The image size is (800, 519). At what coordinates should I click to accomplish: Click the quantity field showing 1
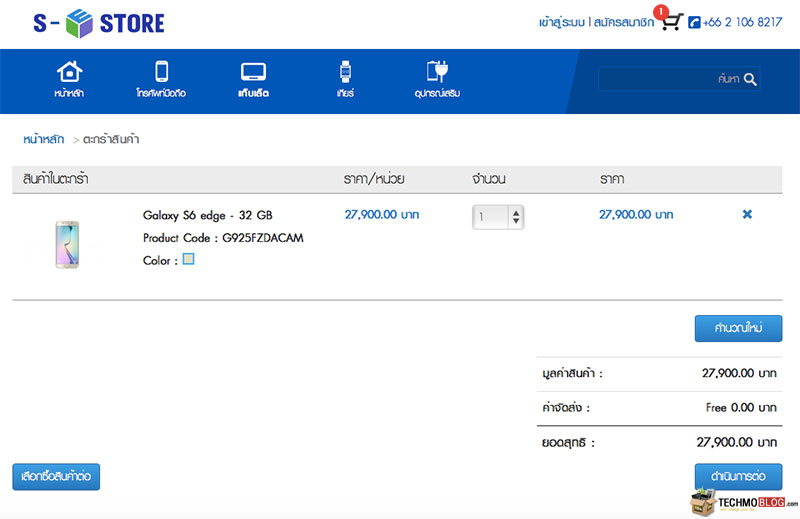pyautogui.click(x=490, y=217)
